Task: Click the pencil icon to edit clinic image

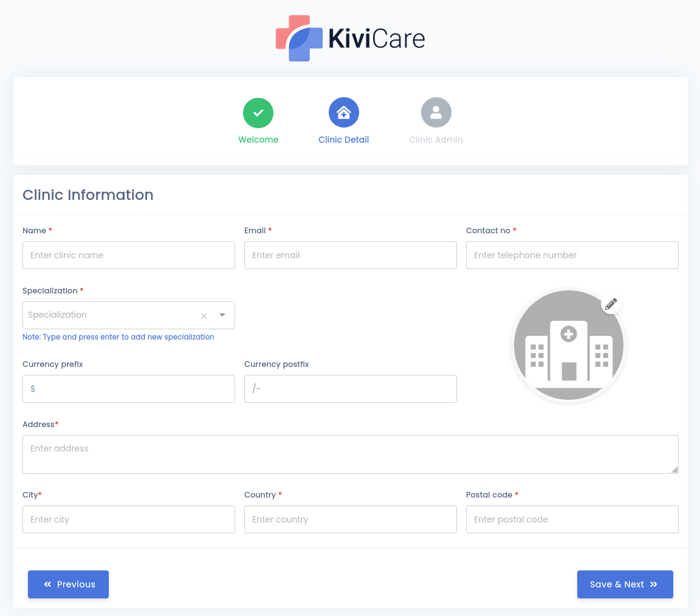Action: [611, 304]
